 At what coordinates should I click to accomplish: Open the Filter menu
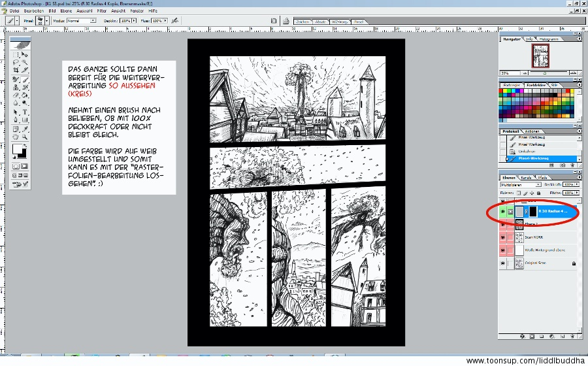(101, 11)
